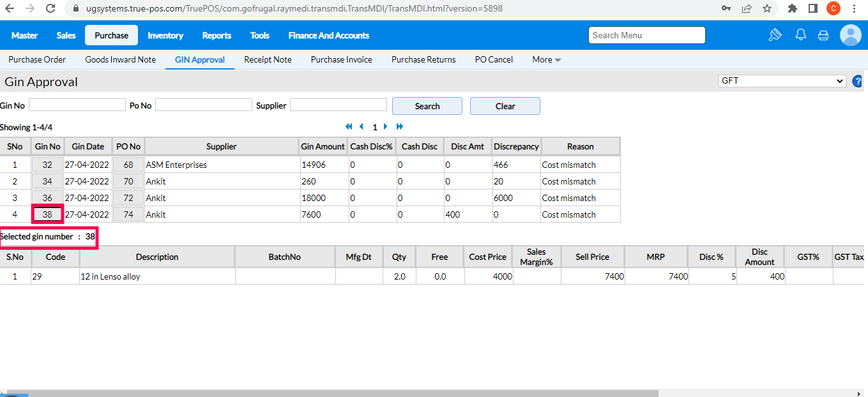Screen dimensions: 868x397
Task: Open the Inventory menu
Action: click(165, 36)
